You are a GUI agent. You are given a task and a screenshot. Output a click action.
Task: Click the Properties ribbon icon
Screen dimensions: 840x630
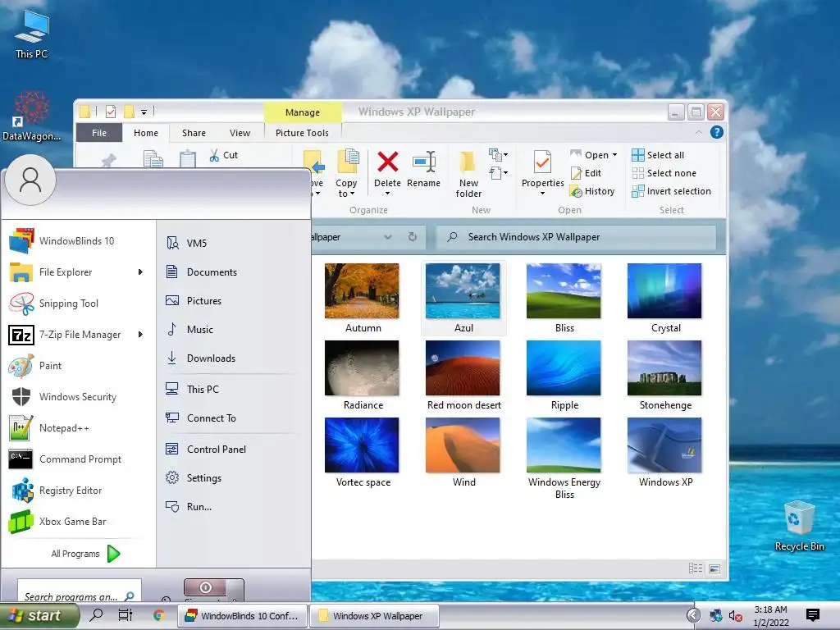tap(542, 162)
